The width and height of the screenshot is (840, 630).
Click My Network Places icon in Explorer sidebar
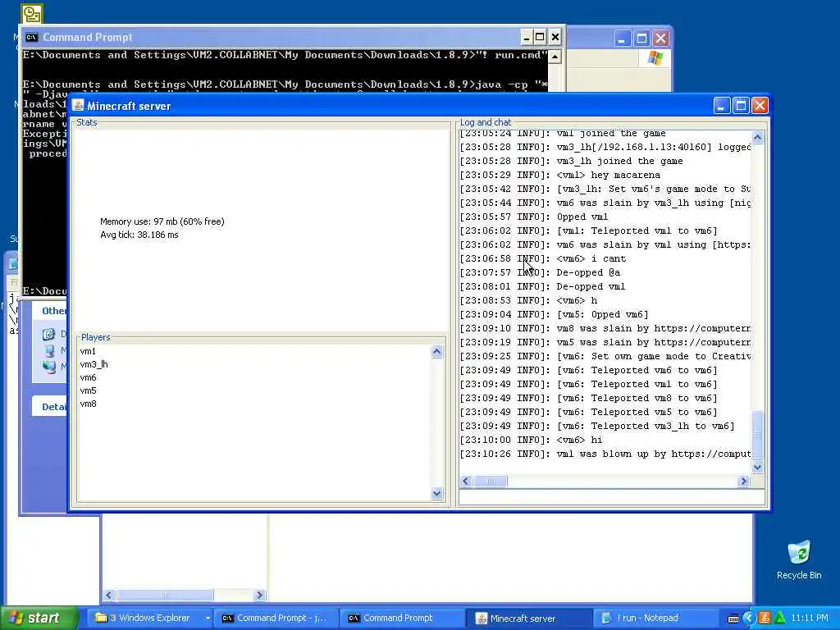(48, 367)
